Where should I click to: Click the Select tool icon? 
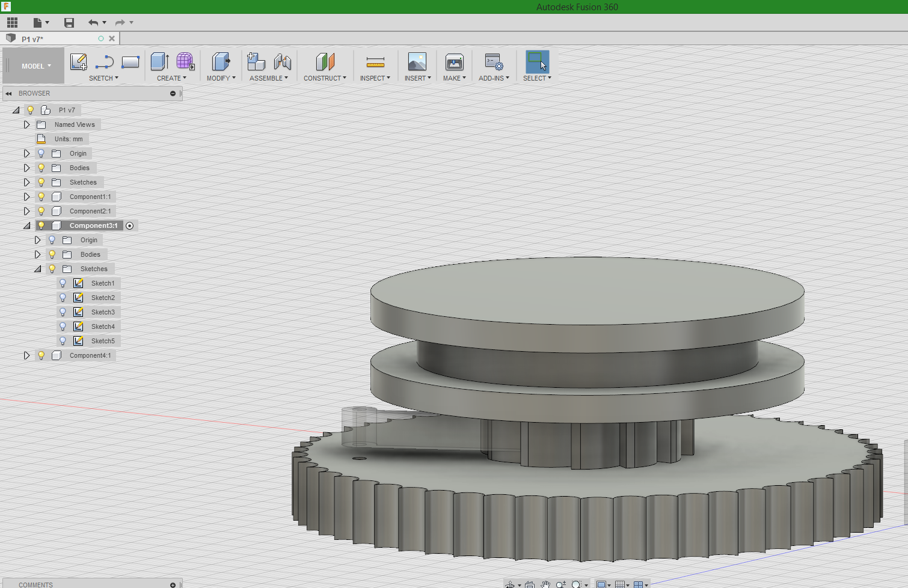coord(537,62)
